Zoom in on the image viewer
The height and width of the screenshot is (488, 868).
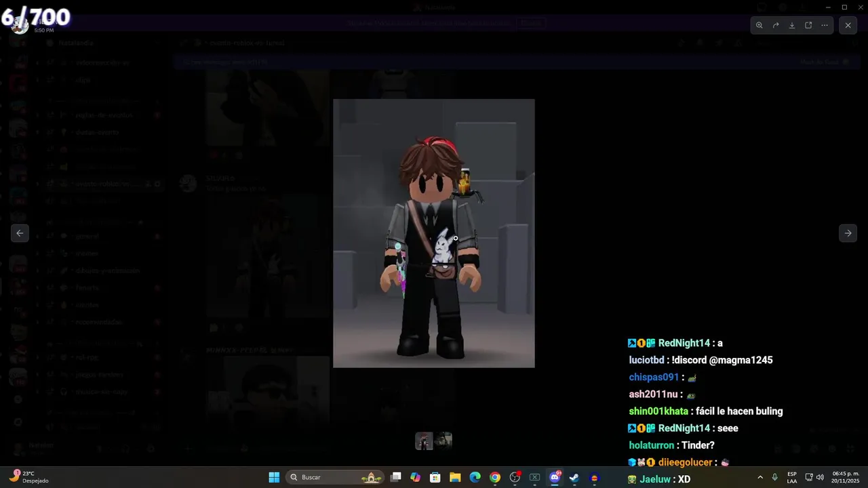pos(759,25)
